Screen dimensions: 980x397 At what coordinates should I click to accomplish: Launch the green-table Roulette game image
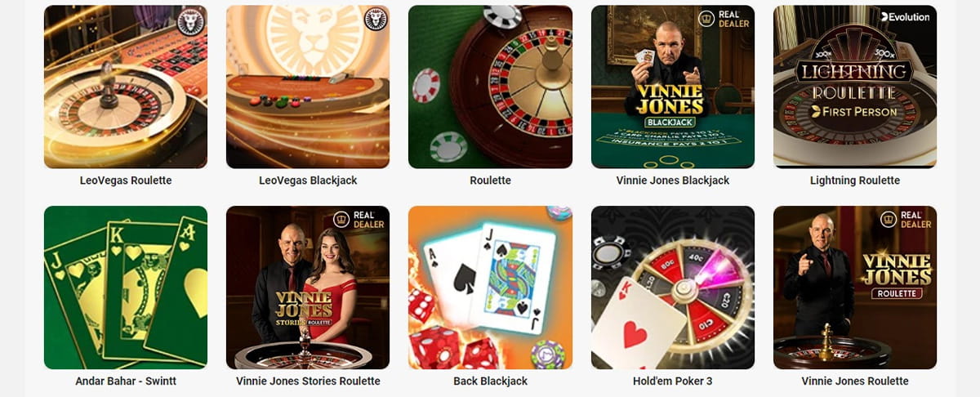coord(490,87)
